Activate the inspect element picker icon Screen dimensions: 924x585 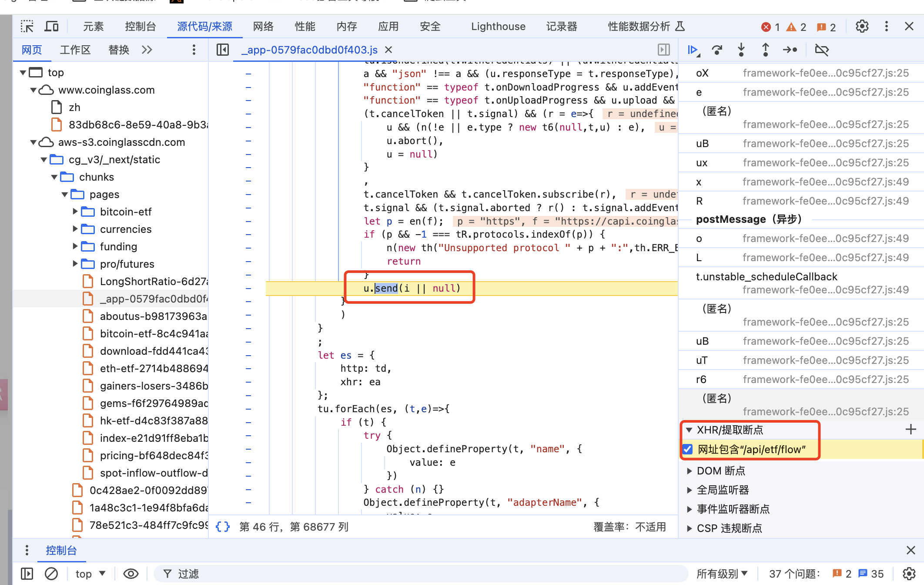pos(27,27)
